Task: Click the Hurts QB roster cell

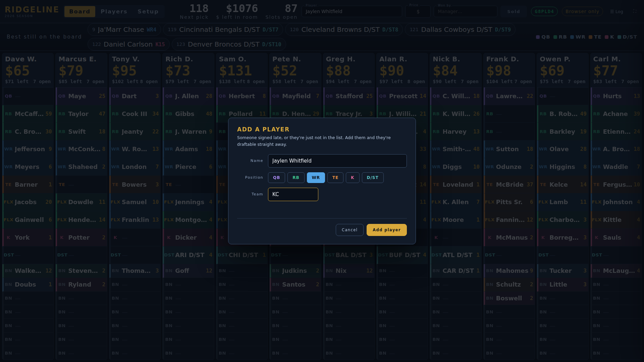Action: [616, 96]
